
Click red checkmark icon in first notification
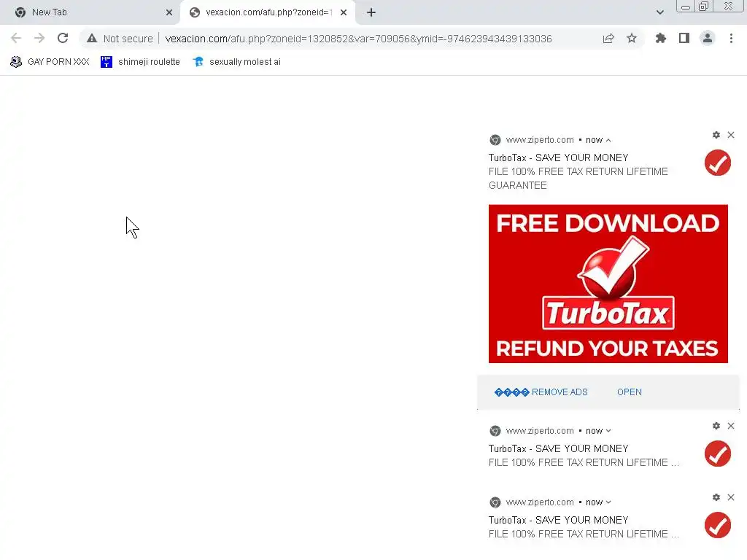pyautogui.click(x=718, y=163)
